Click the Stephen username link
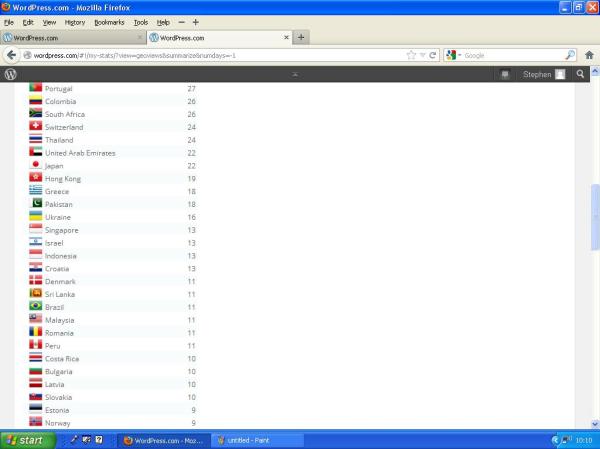 click(537, 75)
